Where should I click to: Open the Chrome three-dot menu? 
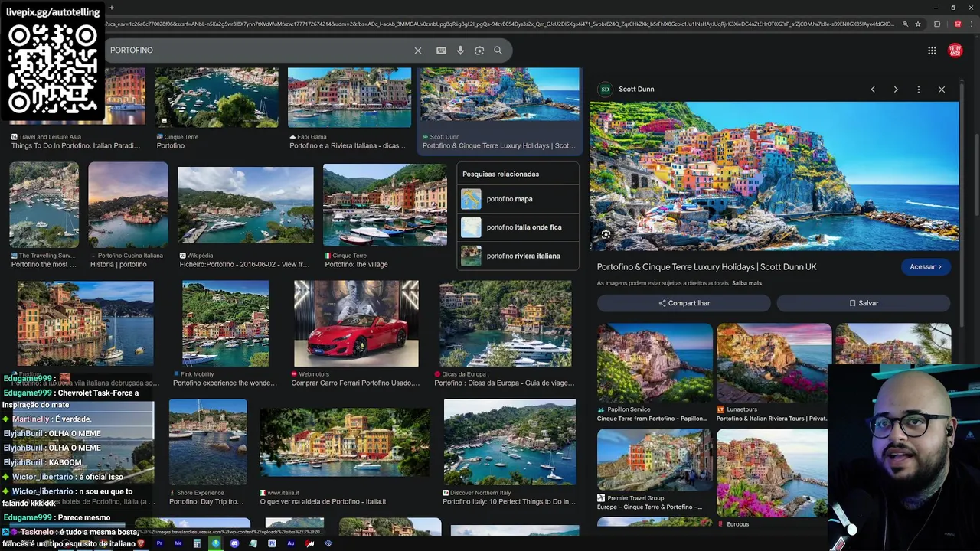970,24
